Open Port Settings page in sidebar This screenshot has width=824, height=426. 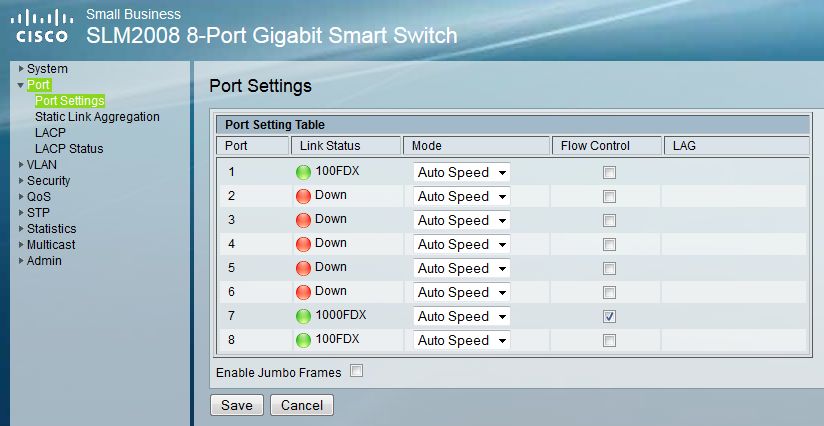tap(70, 100)
